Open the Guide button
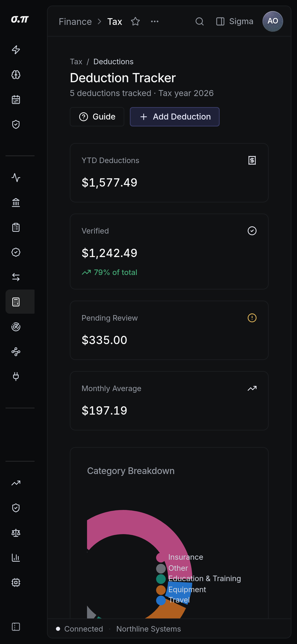This screenshot has height=644, width=297. [x=97, y=117]
